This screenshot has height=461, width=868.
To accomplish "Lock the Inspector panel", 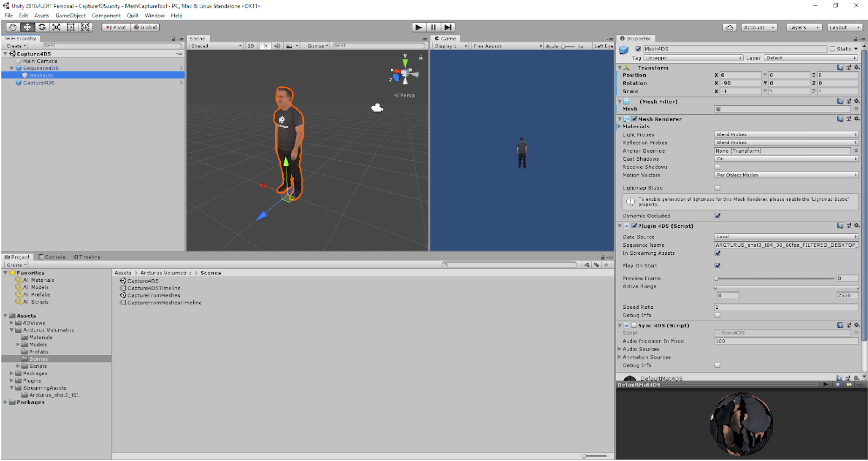I will point(855,39).
